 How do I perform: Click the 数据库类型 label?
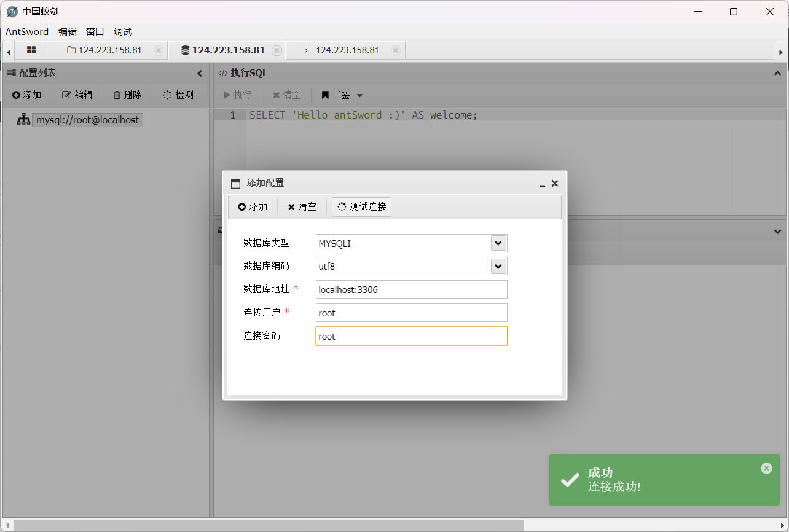pyautogui.click(x=266, y=243)
